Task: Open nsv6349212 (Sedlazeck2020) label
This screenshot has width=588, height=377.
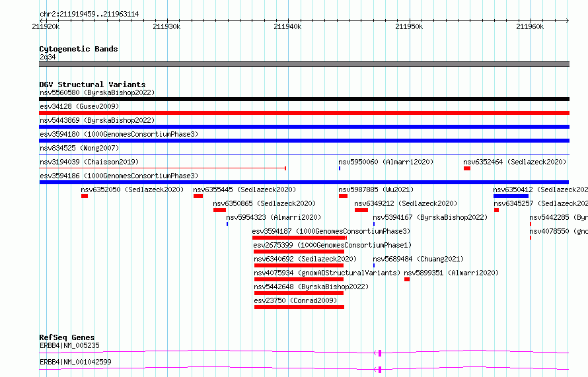Action: click(x=406, y=203)
